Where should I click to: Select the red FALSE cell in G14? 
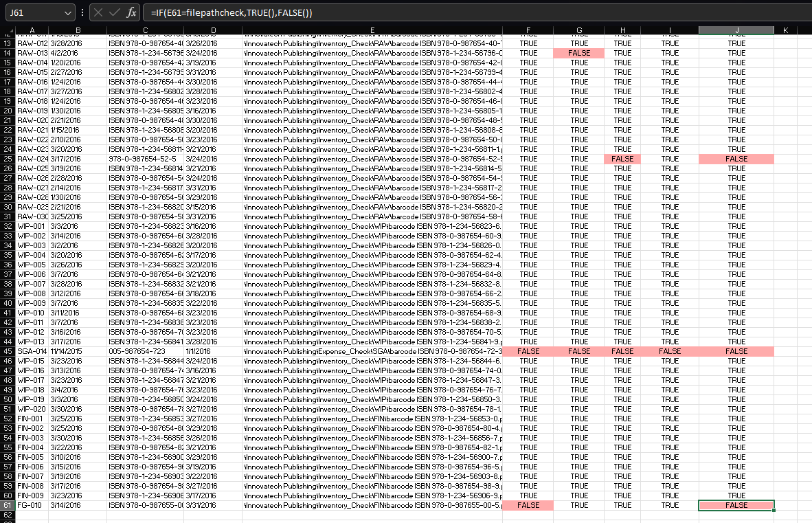click(578, 53)
